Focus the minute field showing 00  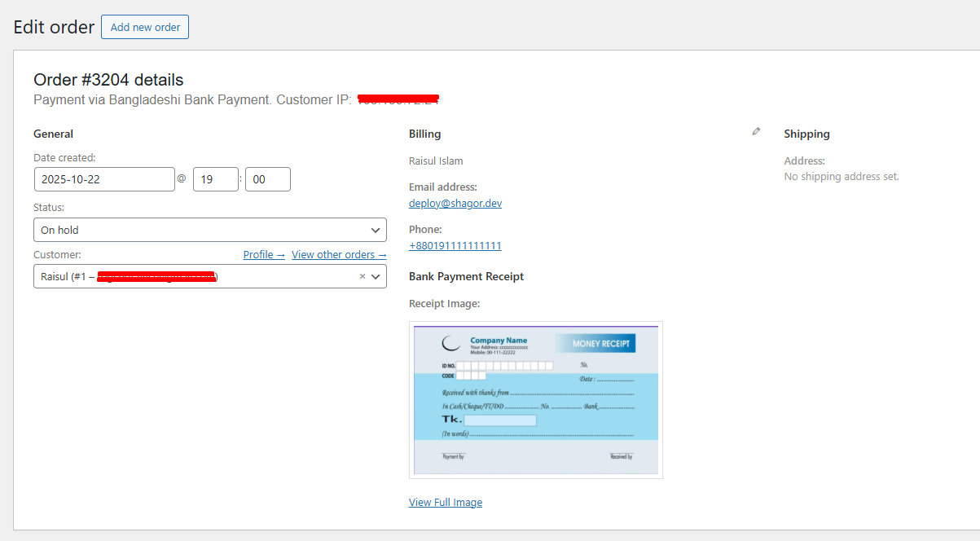click(267, 178)
